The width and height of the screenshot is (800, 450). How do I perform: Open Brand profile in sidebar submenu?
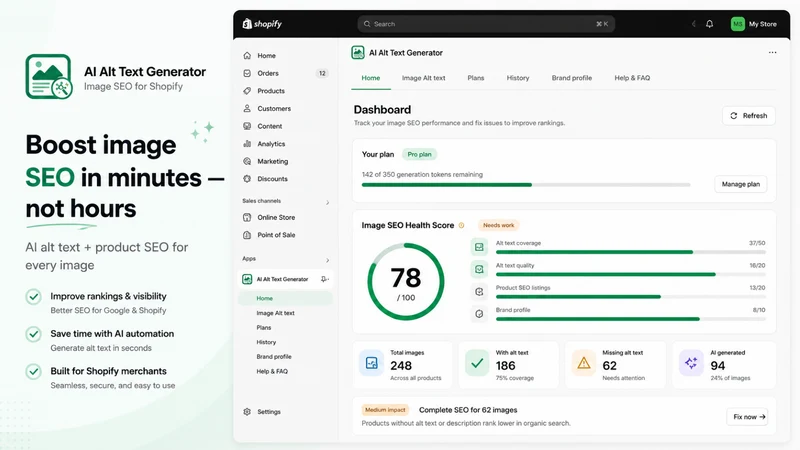tap(274, 357)
